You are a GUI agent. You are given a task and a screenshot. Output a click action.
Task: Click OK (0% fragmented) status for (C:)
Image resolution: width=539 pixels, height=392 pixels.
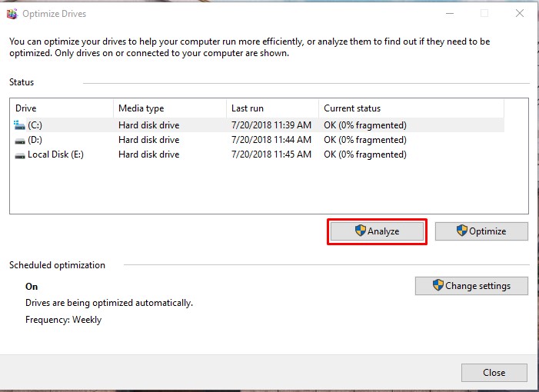(365, 125)
